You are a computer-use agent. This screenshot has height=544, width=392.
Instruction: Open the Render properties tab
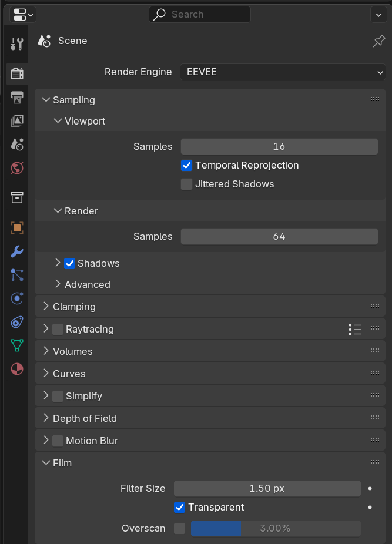[x=16, y=73]
